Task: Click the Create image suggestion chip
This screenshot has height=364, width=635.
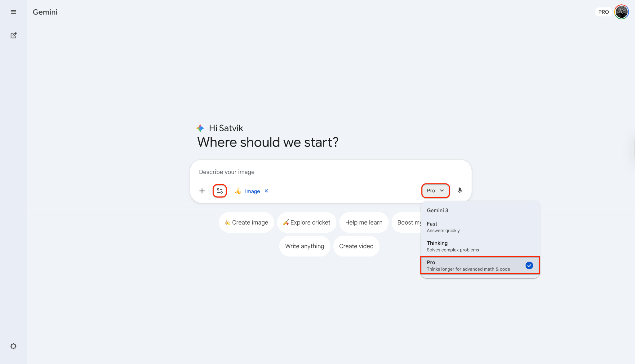Action: (x=246, y=222)
